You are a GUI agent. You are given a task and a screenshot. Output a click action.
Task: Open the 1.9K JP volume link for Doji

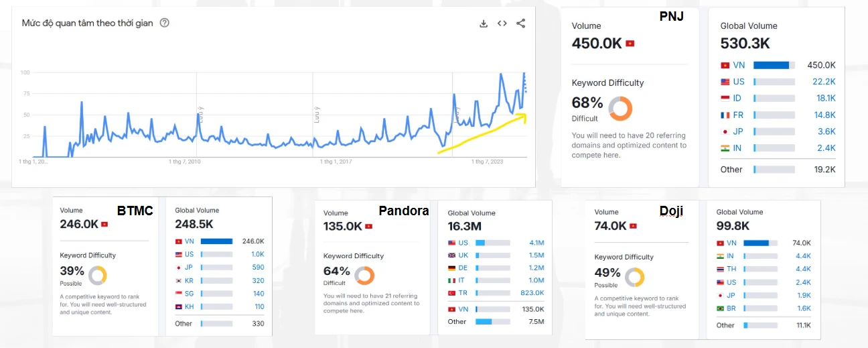[803, 295]
